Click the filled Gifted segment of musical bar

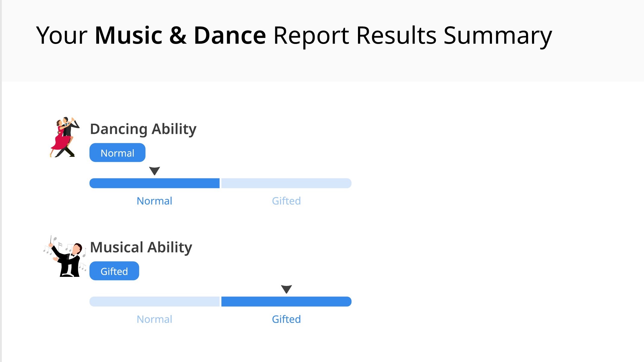click(286, 302)
